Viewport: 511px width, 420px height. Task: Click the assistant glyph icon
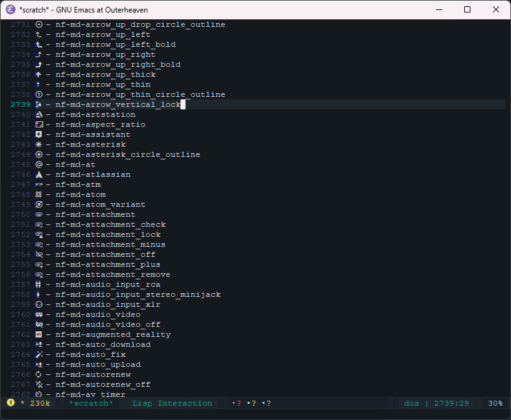pyautogui.click(x=39, y=134)
